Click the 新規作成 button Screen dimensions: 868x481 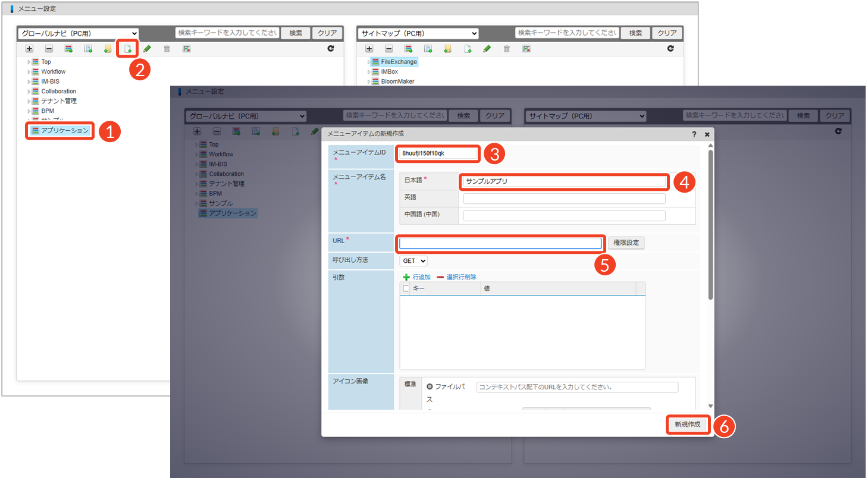coord(688,425)
